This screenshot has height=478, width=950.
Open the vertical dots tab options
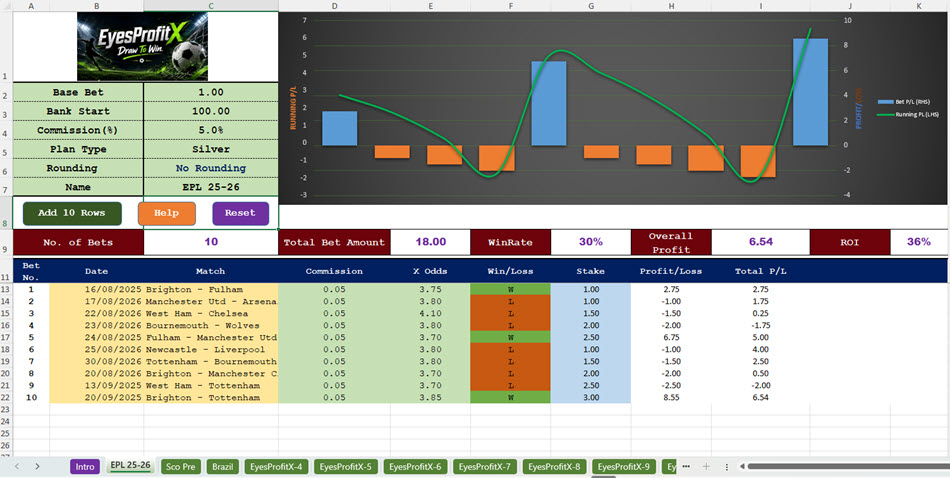[x=726, y=466]
